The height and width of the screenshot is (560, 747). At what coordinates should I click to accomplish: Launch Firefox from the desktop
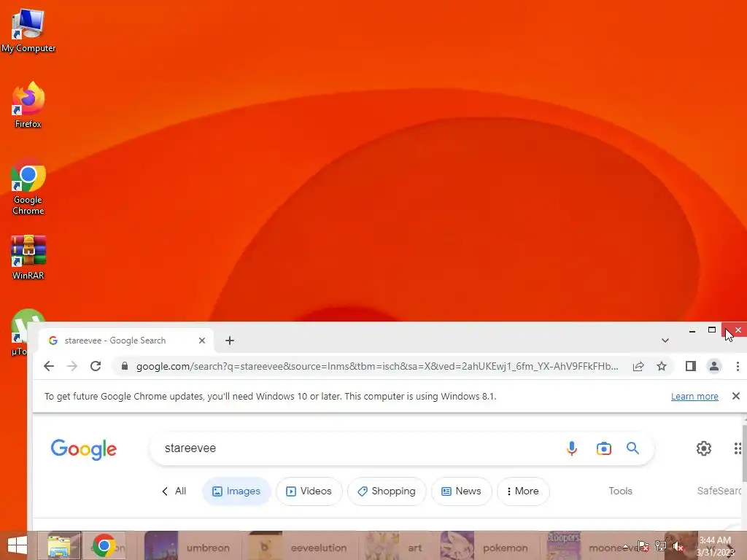(x=28, y=105)
